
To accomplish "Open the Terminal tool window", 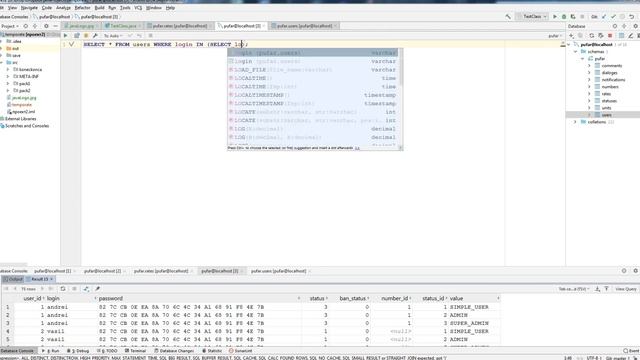I will 136,351.
